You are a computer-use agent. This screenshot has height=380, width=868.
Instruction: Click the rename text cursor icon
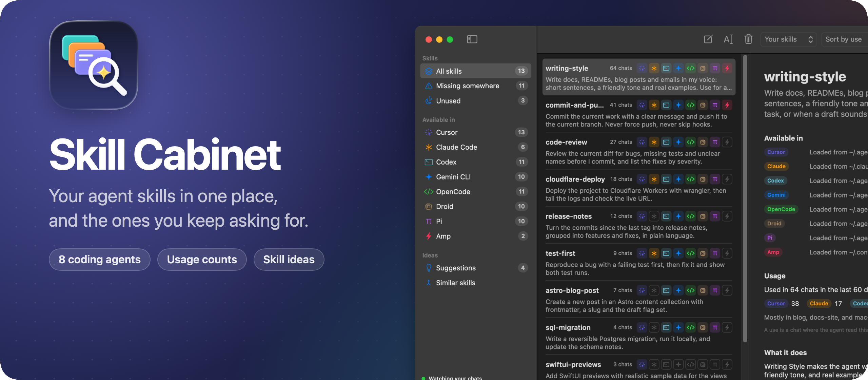[x=728, y=39]
